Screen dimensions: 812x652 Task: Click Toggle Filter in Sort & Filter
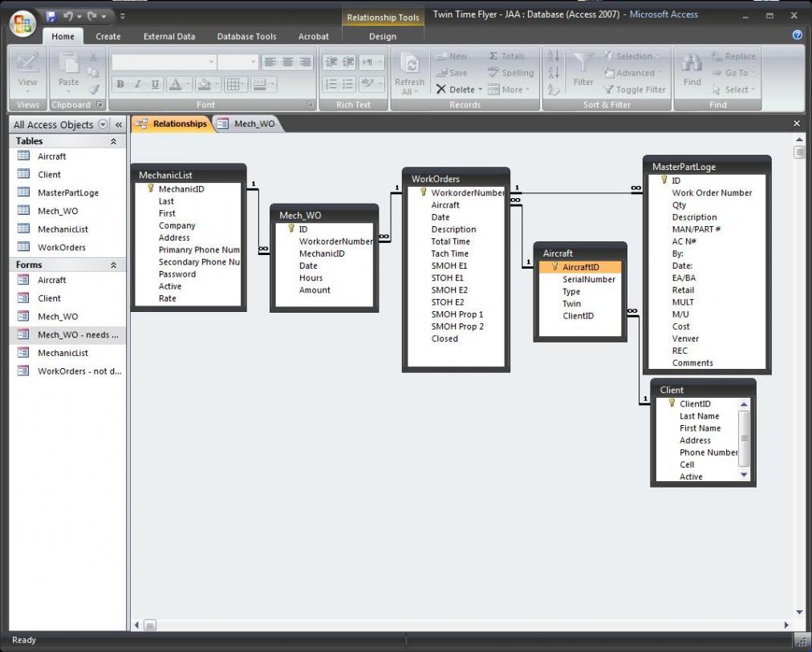point(635,90)
